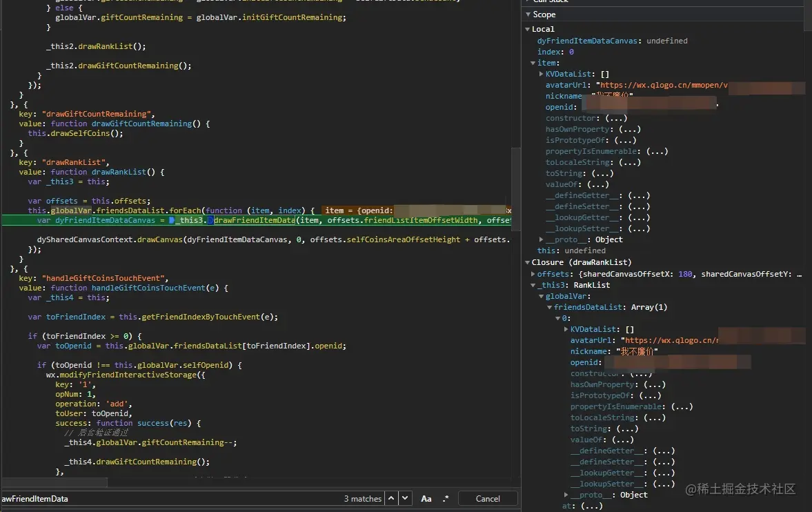Jump to previous search match arrow
The height and width of the screenshot is (512, 812).
pyautogui.click(x=391, y=498)
